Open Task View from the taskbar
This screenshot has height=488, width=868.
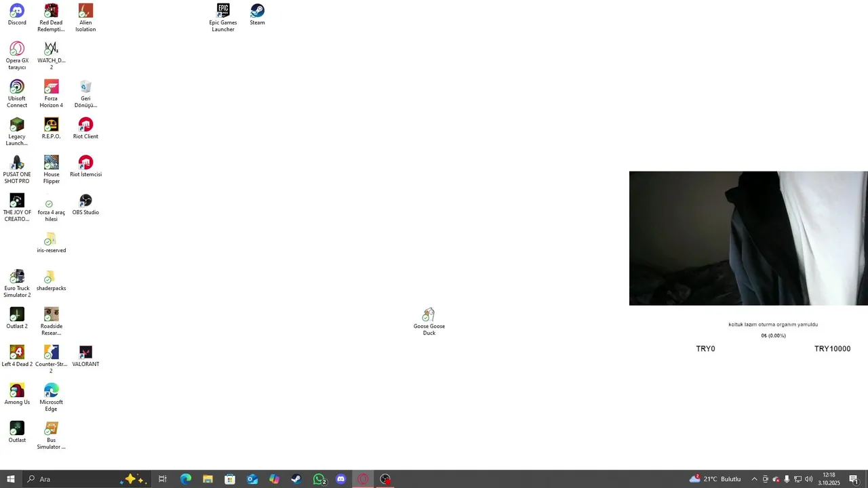163,479
